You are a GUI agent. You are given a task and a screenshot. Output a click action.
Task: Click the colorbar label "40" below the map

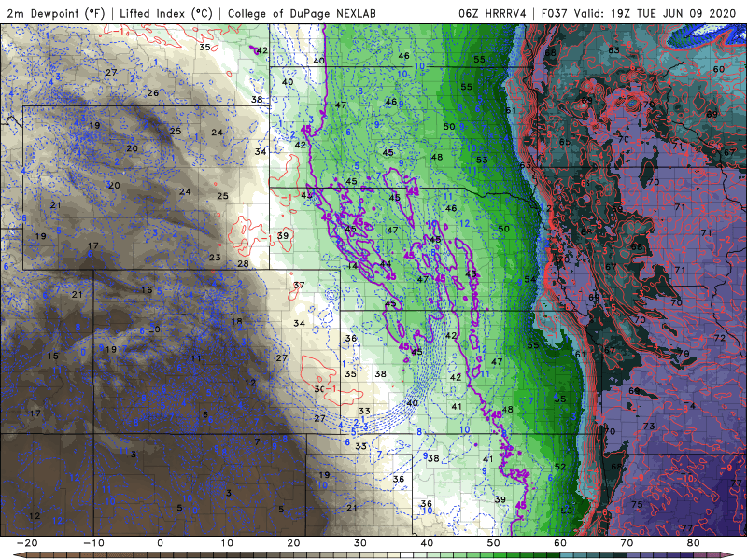click(x=427, y=543)
